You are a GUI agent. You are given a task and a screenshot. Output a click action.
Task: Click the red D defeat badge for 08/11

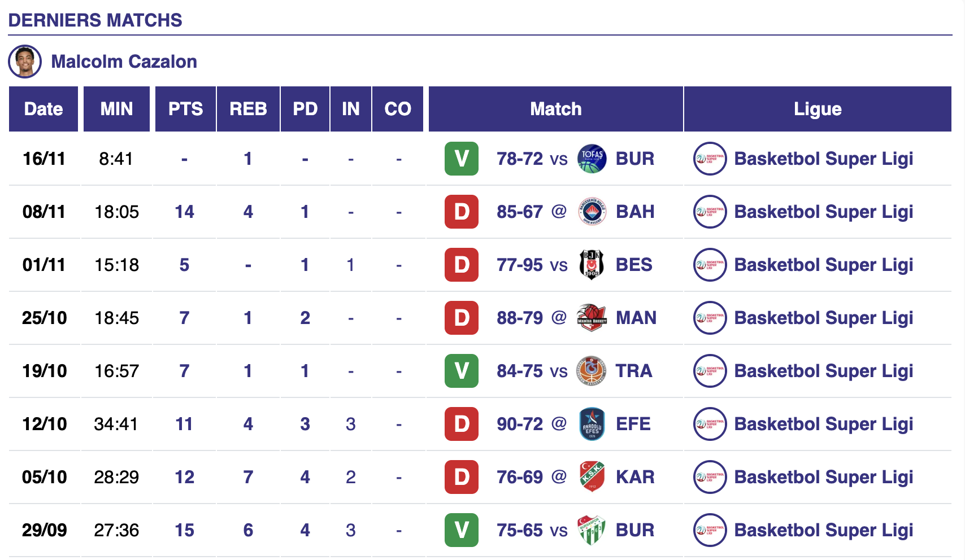462,212
